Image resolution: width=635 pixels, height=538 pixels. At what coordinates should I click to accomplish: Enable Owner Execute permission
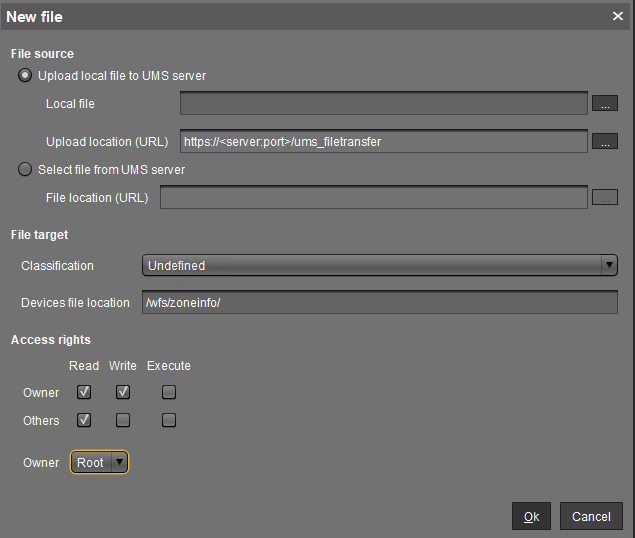tap(169, 392)
